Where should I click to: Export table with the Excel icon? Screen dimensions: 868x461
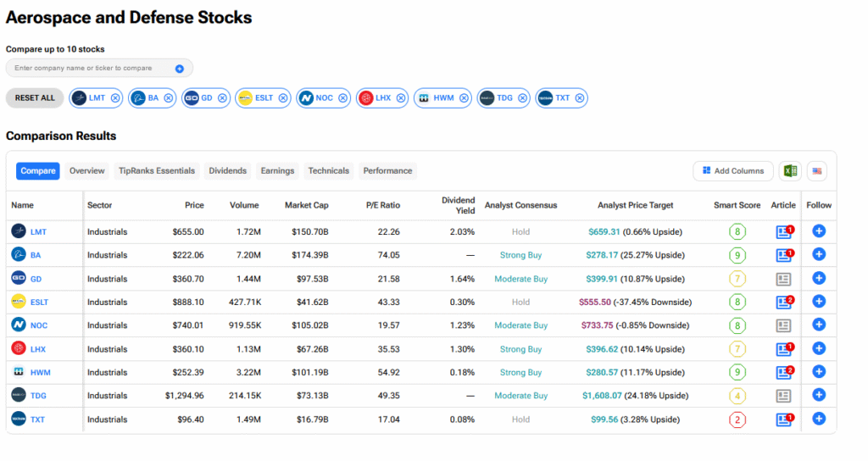790,171
